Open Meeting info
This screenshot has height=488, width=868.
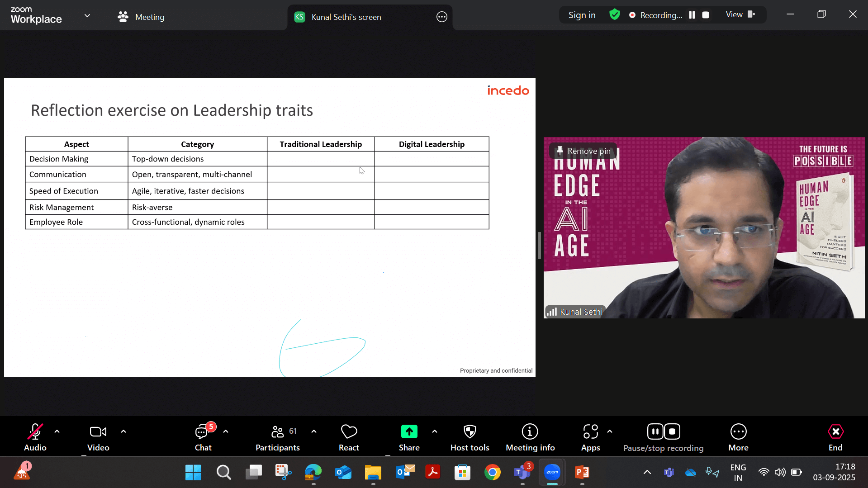tap(530, 437)
